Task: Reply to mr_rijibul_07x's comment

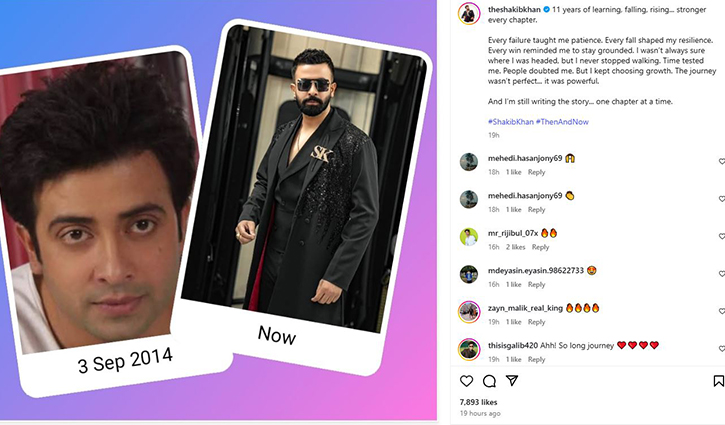Action: tap(540, 247)
